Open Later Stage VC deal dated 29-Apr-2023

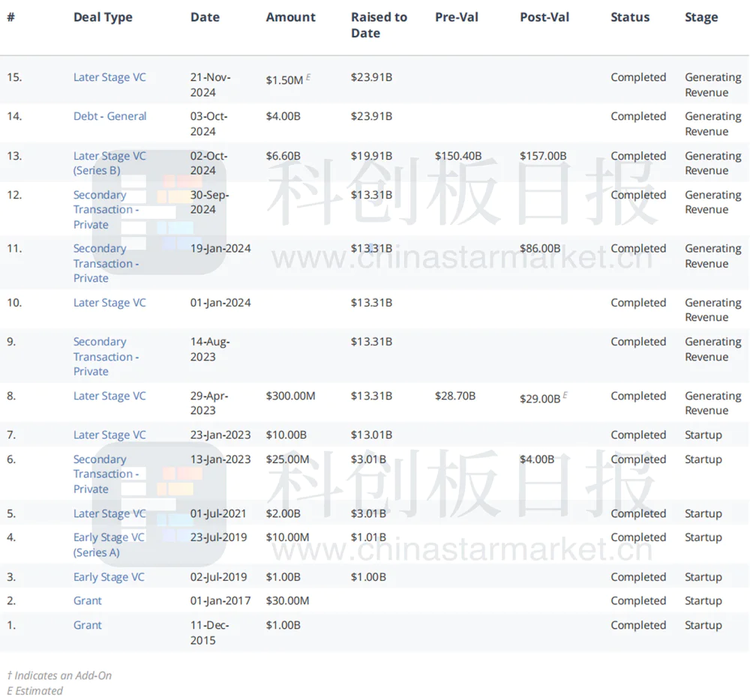[109, 396]
